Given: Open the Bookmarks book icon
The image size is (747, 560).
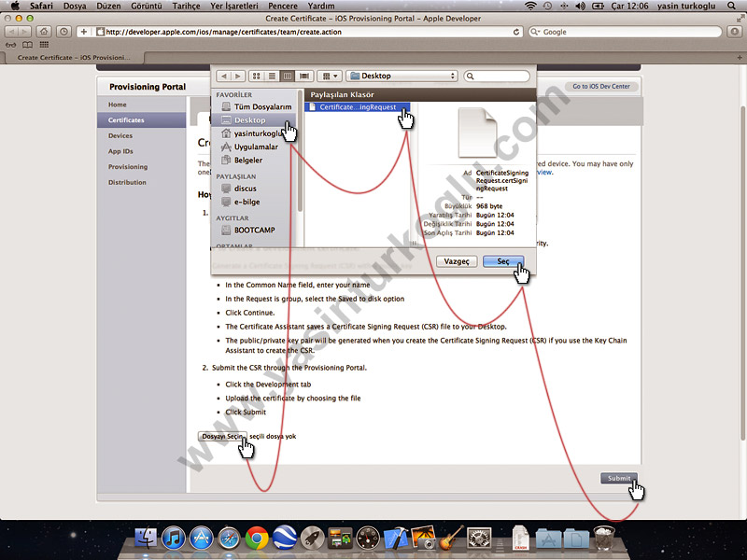Looking at the screenshot, I should point(28,45).
